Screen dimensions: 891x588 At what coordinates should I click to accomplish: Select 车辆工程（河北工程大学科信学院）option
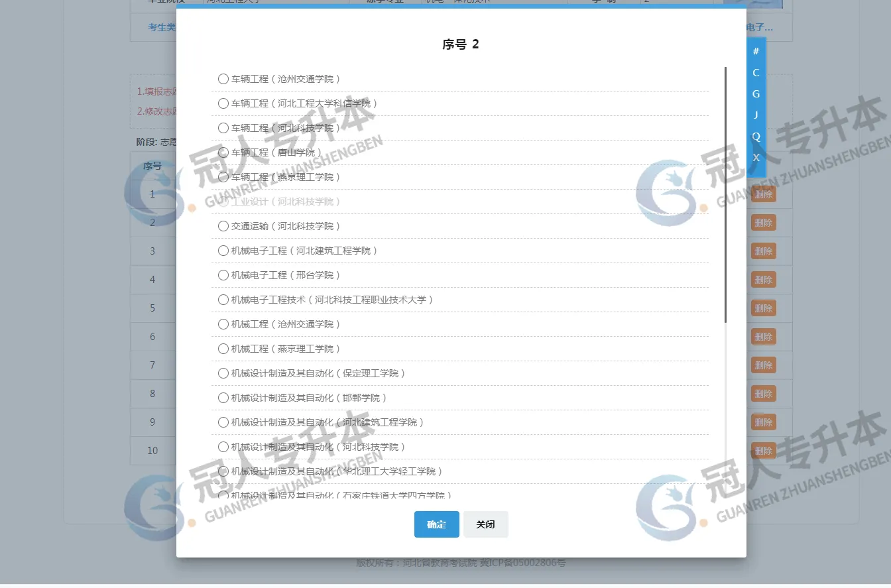(x=223, y=103)
